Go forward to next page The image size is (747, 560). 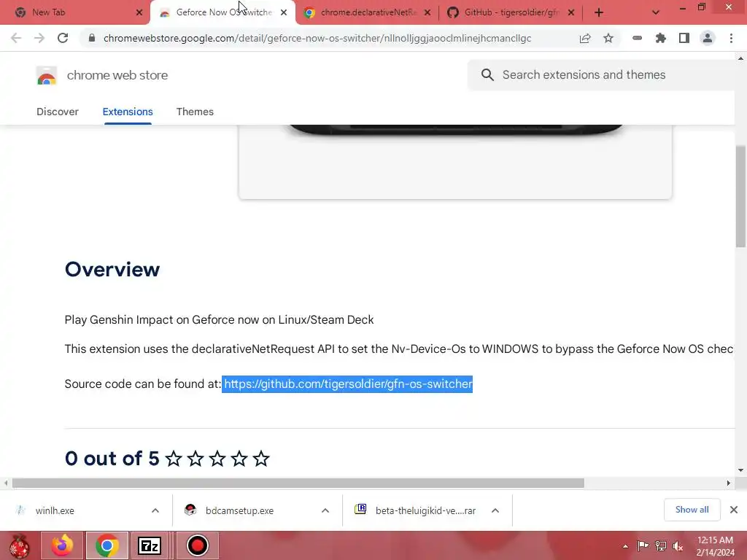click(39, 38)
